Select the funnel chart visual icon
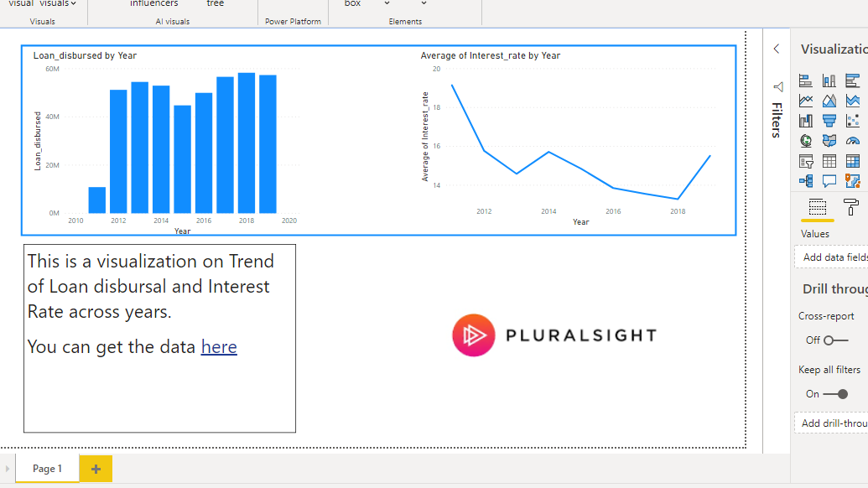 coord(829,121)
